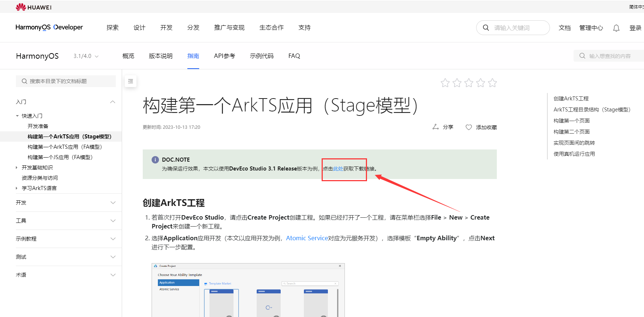Jump to 创建ArkTS工程 in page outline

click(571, 99)
